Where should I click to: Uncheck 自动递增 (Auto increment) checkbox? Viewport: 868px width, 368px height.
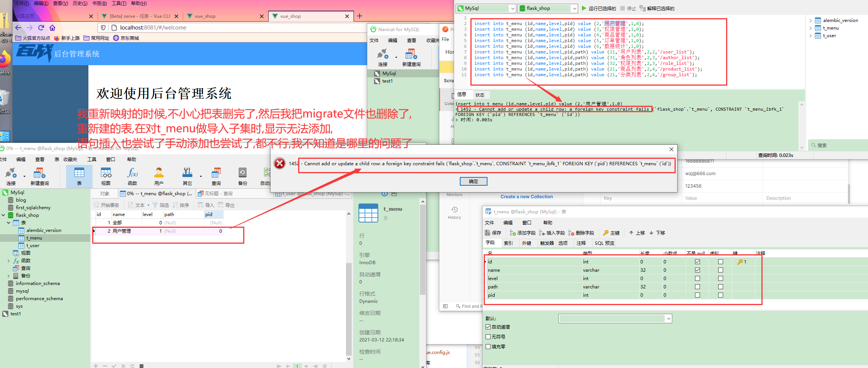pos(488,327)
